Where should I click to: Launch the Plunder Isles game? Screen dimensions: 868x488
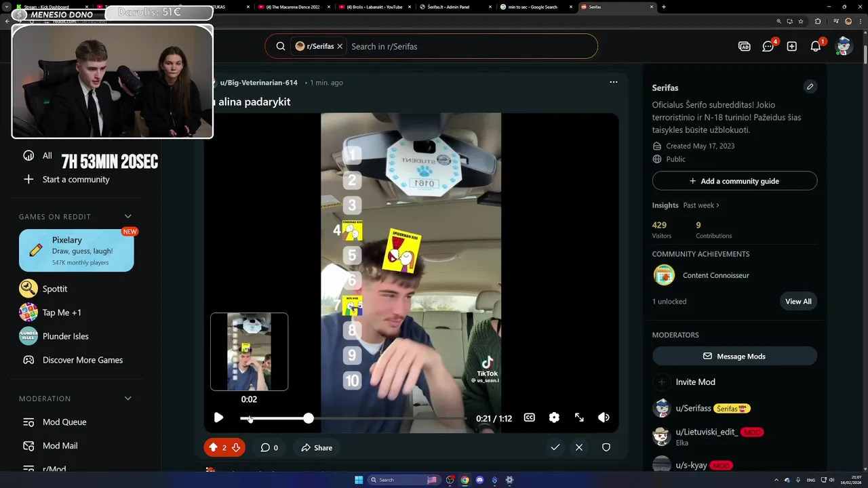65,336
